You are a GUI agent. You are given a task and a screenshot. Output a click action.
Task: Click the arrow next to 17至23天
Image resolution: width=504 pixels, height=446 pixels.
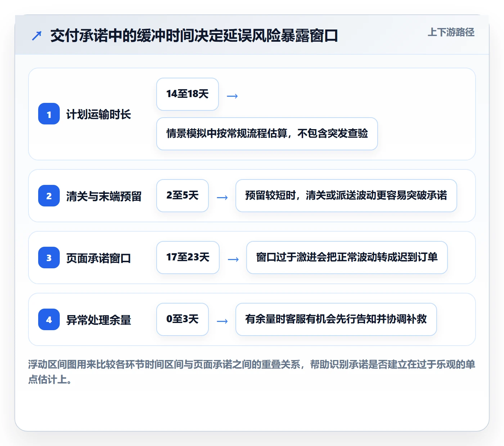[233, 259]
